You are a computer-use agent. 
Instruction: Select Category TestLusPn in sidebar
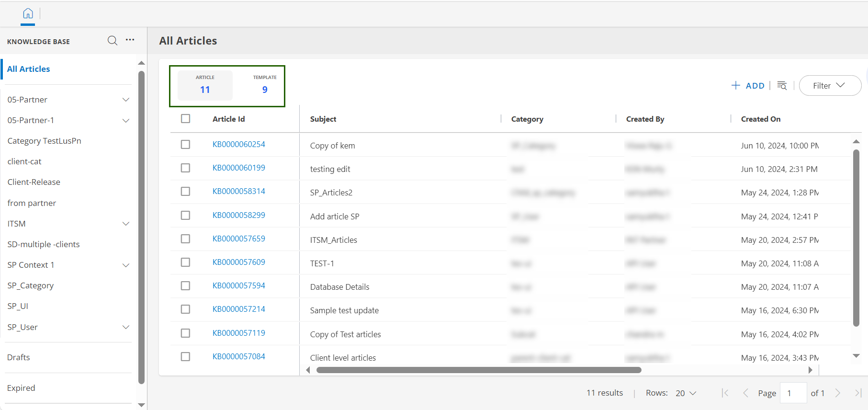tap(45, 141)
